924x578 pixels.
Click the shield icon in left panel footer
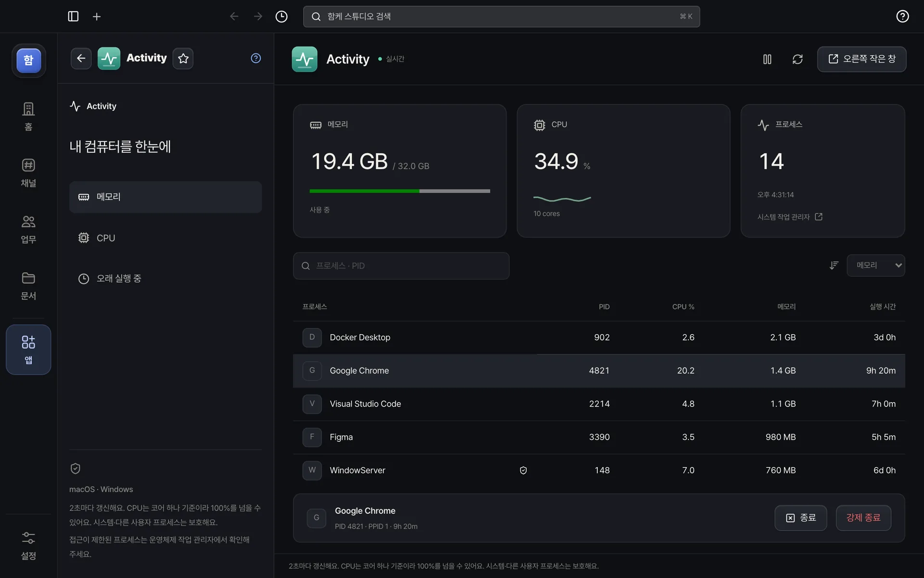[x=76, y=468]
